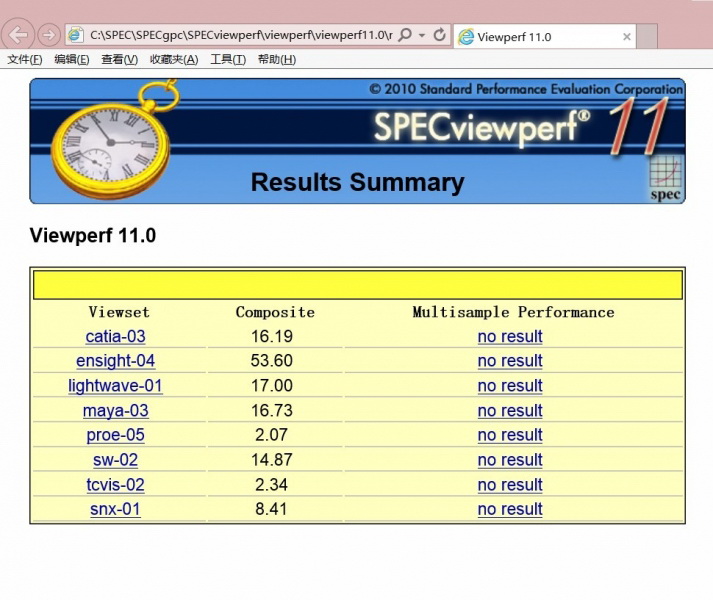Image resolution: width=713 pixels, height=600 pixels.
Task: Click no result link in lightwave-01 row
Action: (x=510, y=386)
